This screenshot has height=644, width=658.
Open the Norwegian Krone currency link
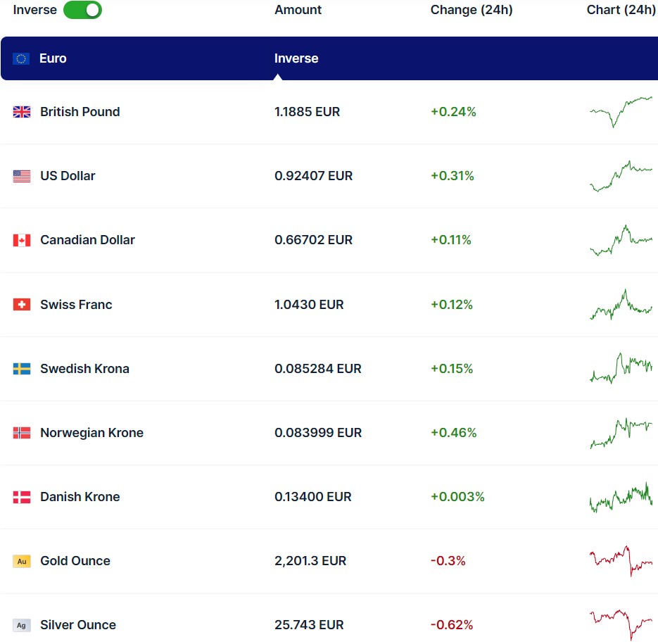91,433
